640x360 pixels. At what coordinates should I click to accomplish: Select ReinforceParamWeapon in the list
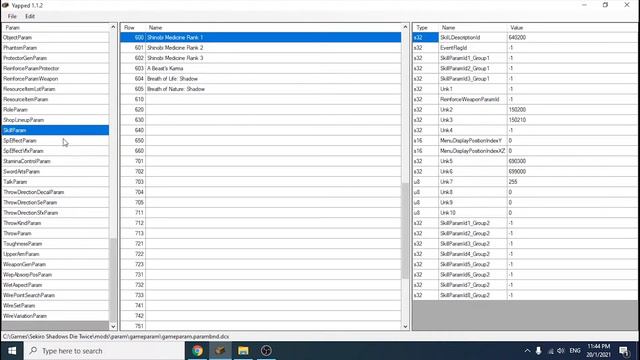coord(55,79)
